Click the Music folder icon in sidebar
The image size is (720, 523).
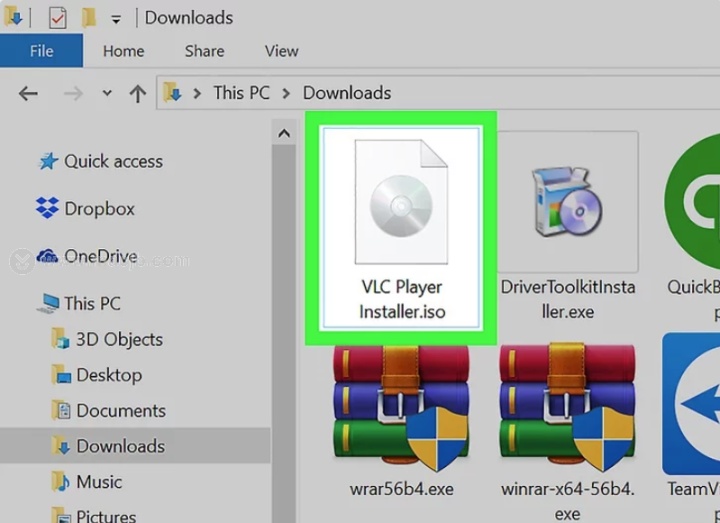(x=61, y=481)
